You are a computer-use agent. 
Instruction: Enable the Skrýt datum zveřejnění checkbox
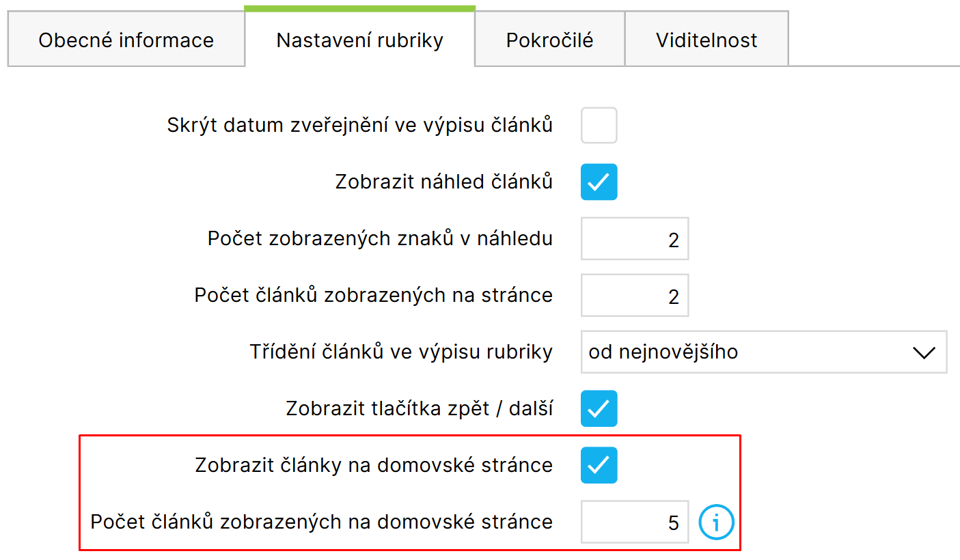(x=599, y=126)
